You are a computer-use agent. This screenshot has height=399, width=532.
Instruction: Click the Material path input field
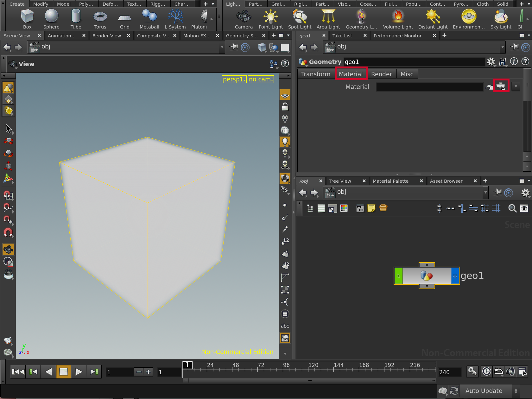[x=429, y=87]
